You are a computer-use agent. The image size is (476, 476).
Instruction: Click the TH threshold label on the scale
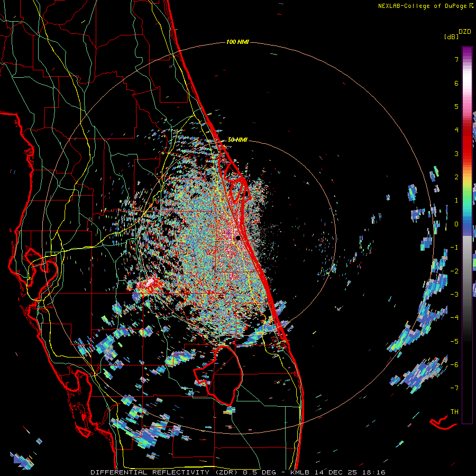click(454, 411)
